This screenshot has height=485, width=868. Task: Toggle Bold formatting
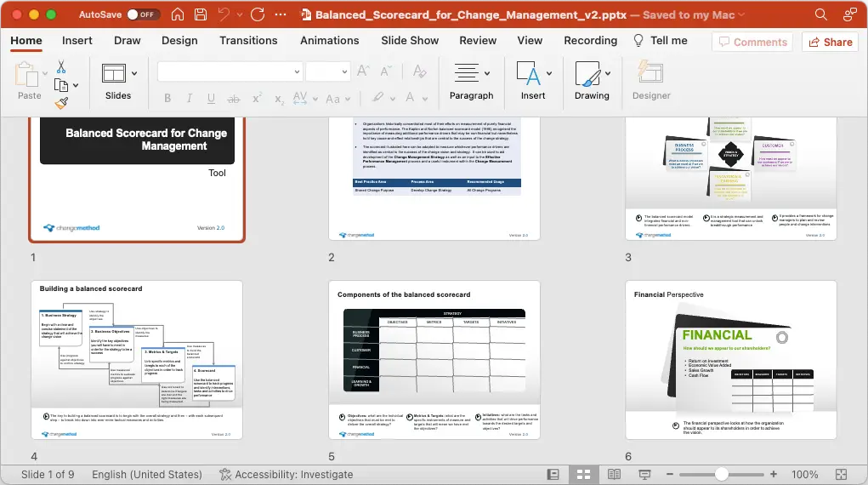167,99
